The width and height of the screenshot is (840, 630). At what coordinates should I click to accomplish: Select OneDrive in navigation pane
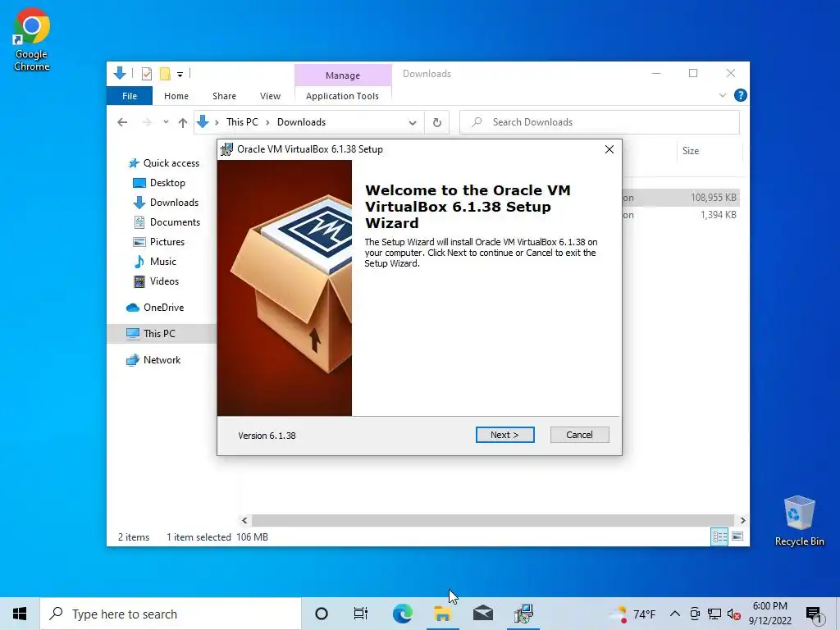point(155,308)
